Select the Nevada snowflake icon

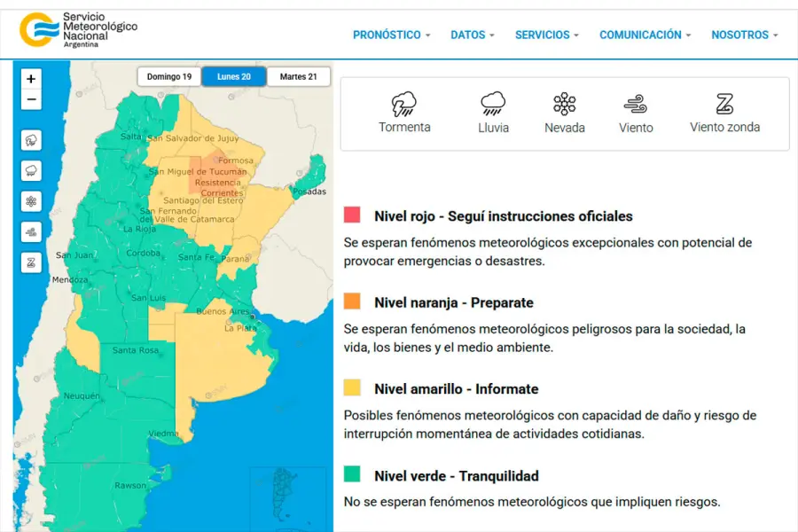click(565, 105)
